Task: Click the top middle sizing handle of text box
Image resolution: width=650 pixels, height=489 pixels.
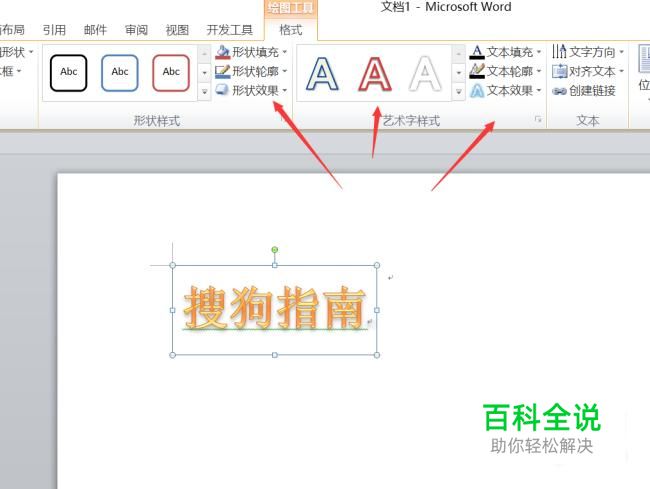Action: 274,265
